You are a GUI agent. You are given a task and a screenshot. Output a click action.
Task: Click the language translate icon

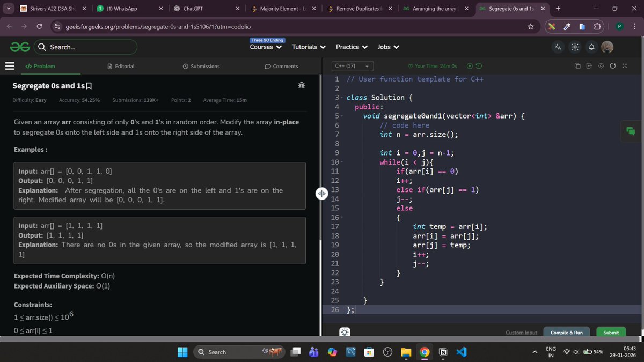click(x=558, y=47)
